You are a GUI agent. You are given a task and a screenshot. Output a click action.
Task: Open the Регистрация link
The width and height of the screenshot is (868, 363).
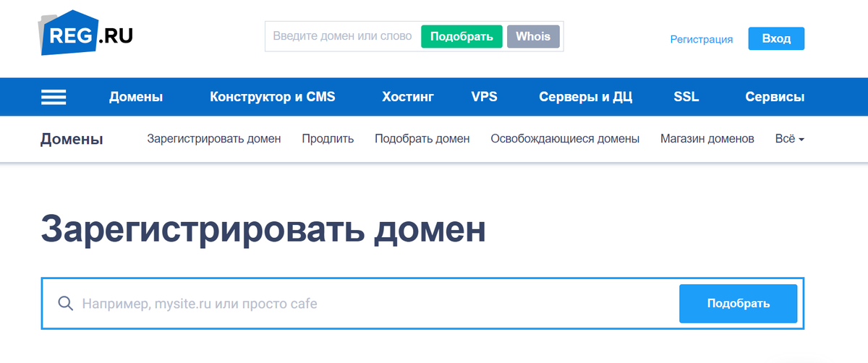[702, 39]
